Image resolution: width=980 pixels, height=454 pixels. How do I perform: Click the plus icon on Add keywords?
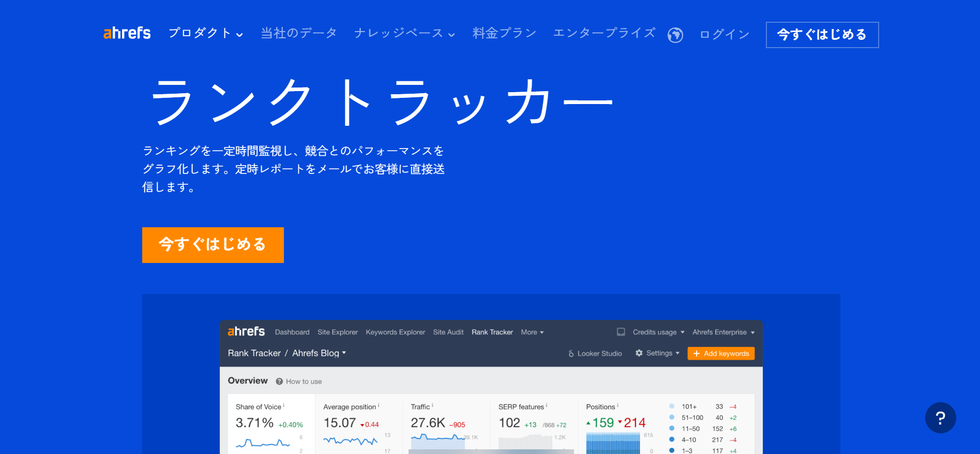697,354
